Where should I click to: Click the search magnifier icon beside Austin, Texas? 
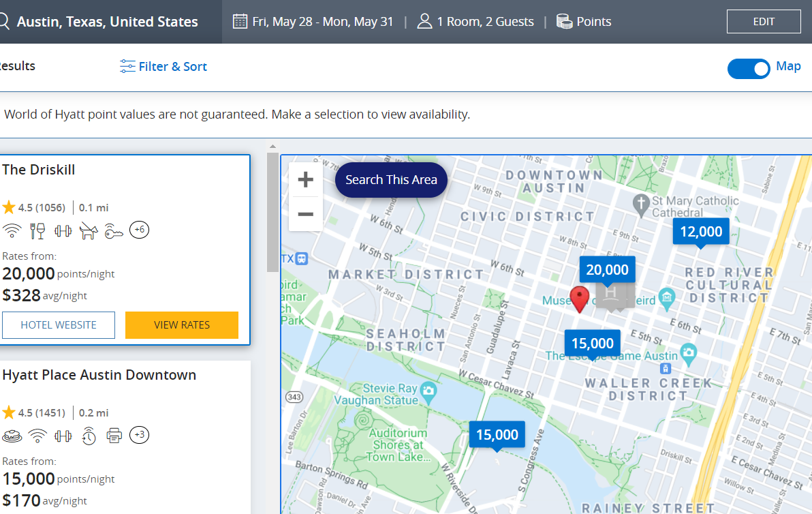pyautogui.click(x=3, y=22)
